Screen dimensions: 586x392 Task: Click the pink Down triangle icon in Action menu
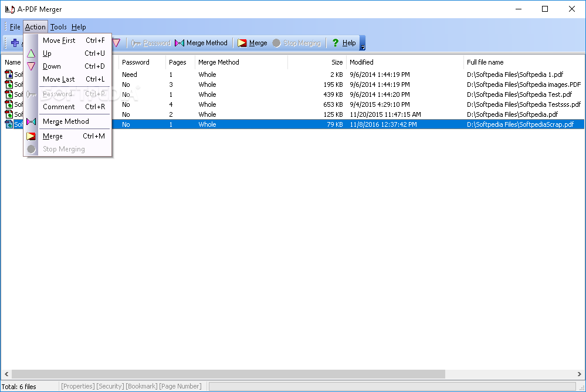(x=31, y=66)
